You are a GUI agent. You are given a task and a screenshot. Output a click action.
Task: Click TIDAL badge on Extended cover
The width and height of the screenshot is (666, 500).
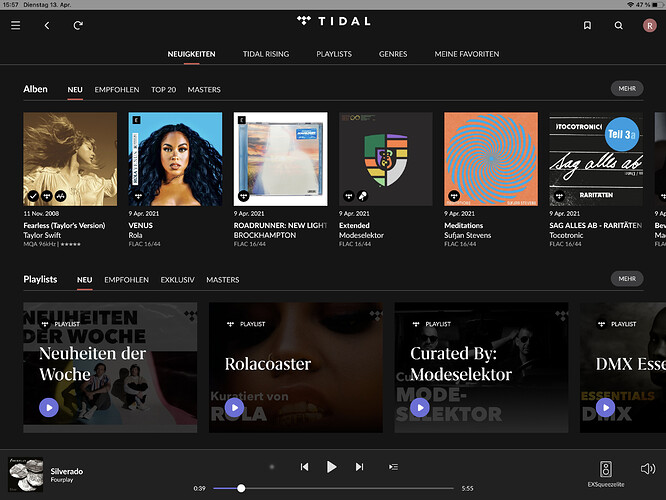[x=349, y=196]
